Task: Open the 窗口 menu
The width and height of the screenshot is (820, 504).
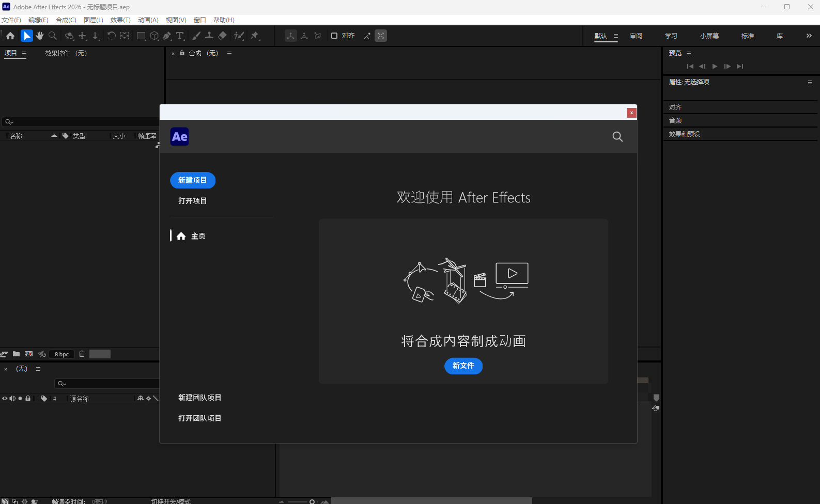Action: click(x=200, y=20)
